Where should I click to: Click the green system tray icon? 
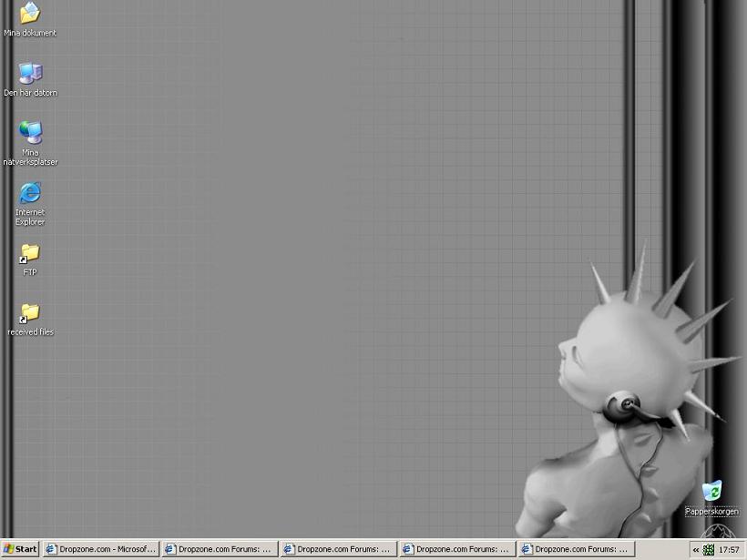pyautogui.click(x=709, y=550)
